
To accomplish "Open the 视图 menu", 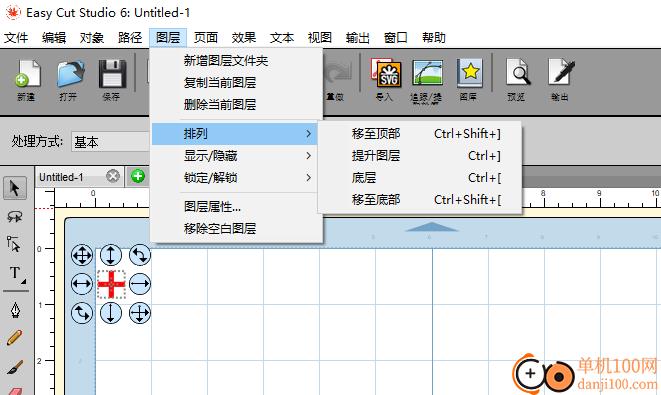I will click(x=320, y=38).
